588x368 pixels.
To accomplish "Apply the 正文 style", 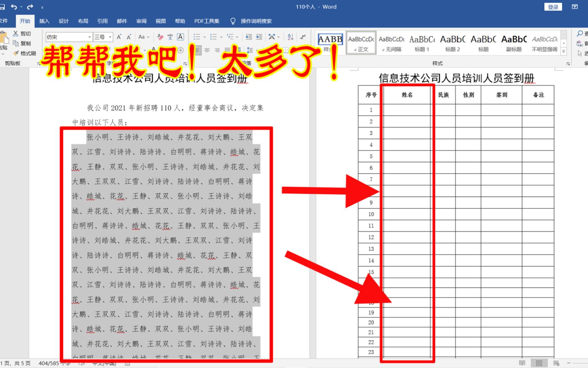I will click(x=361, y=43).
